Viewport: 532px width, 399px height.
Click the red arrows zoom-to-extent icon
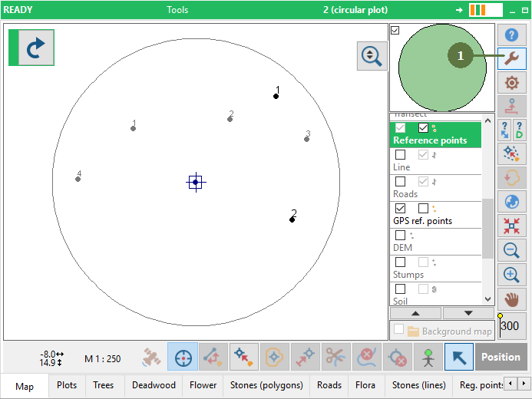[512, 226]
